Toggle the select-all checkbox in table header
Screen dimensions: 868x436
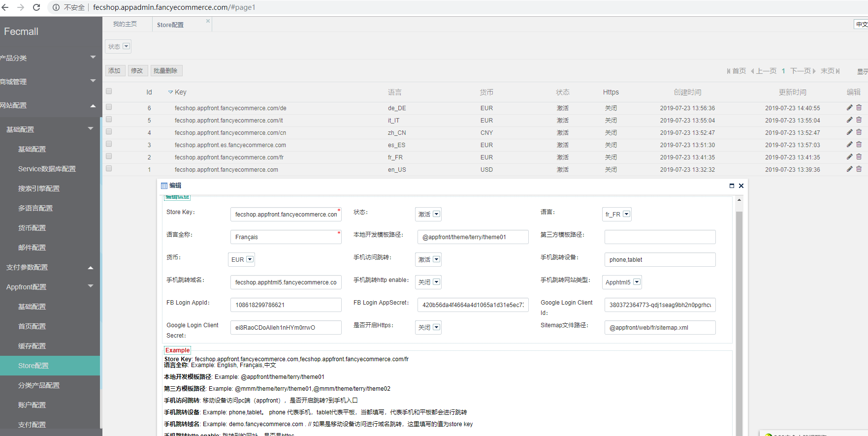click(109, 91)
